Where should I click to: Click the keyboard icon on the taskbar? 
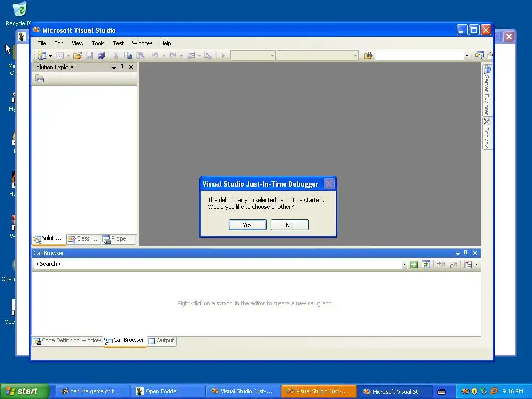442,392
